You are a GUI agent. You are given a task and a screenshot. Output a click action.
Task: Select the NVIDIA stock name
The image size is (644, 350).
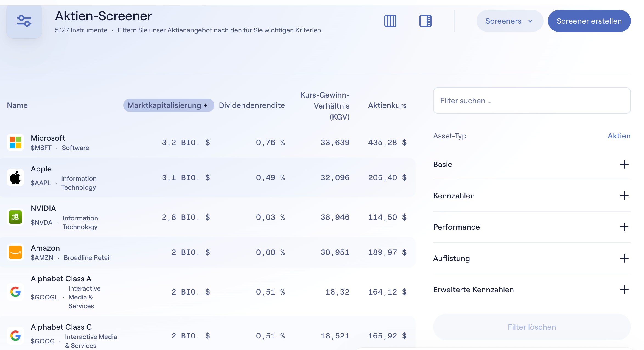click(x=43, y=208)
